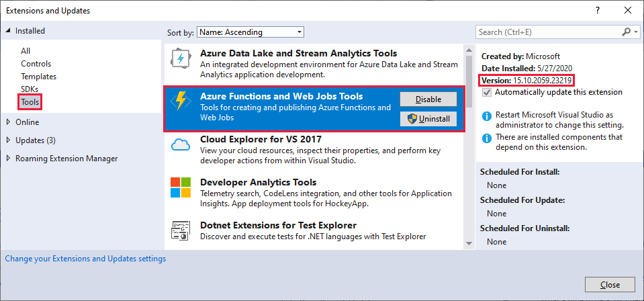This screenshot has width=644, height=301.
Task: Expand the Online category
Action: pyautogui.click(x=8, y=122)
